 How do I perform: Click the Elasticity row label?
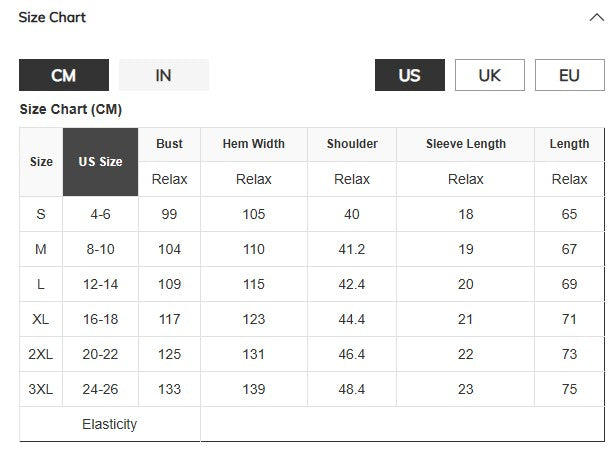(109, 424)
